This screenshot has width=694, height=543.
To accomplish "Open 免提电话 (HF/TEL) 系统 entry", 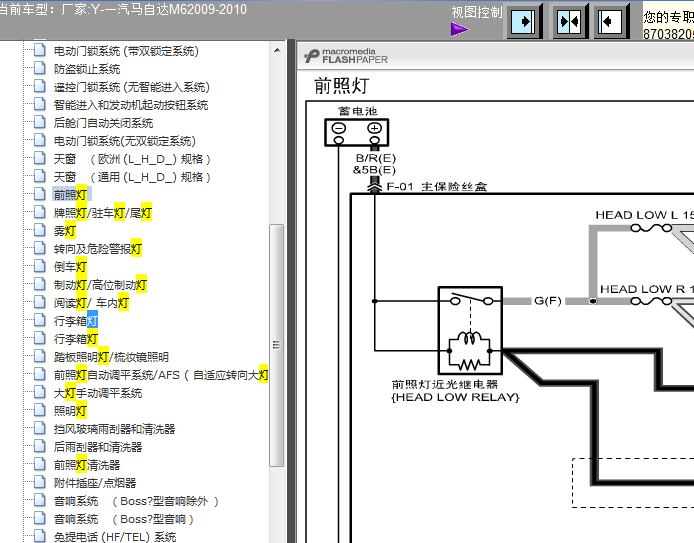I will pyautogui.click(x=115, y=537).
